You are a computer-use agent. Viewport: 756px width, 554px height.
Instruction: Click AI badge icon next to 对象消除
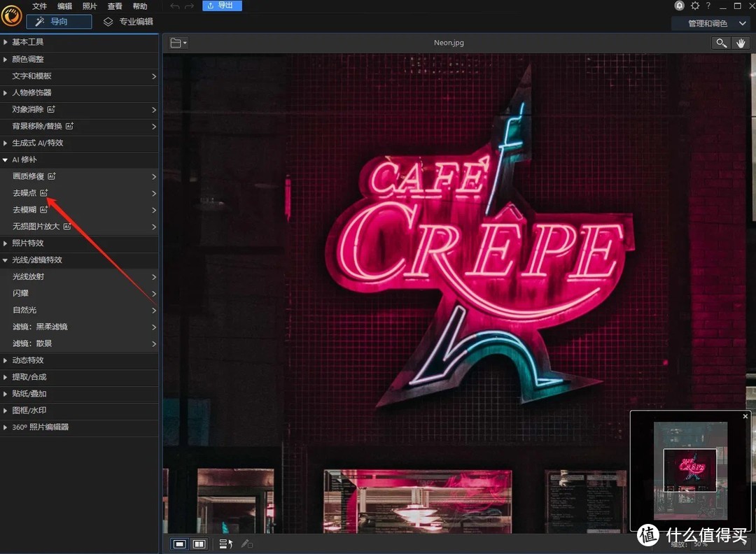click(51, 109)
